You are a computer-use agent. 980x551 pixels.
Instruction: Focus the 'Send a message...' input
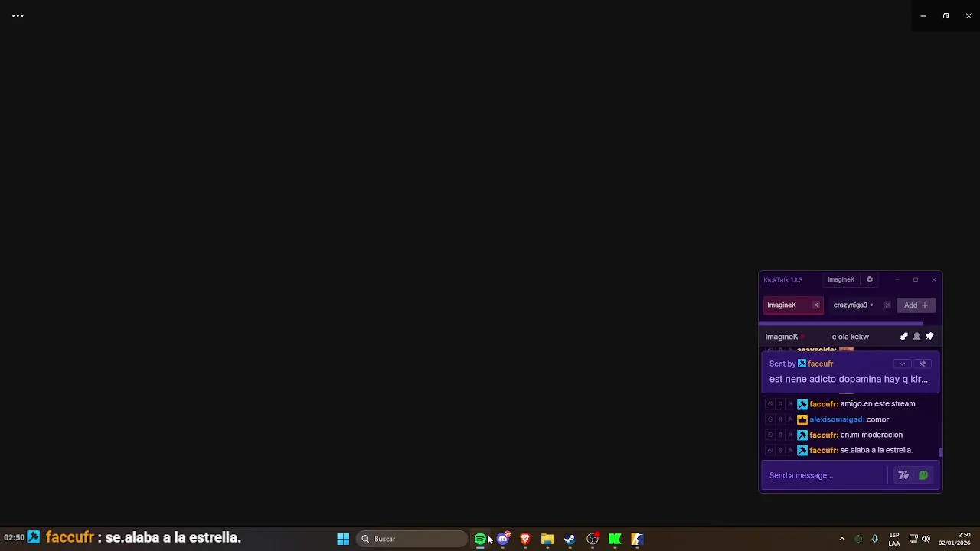pyautogui.click(x=824, y=475)
